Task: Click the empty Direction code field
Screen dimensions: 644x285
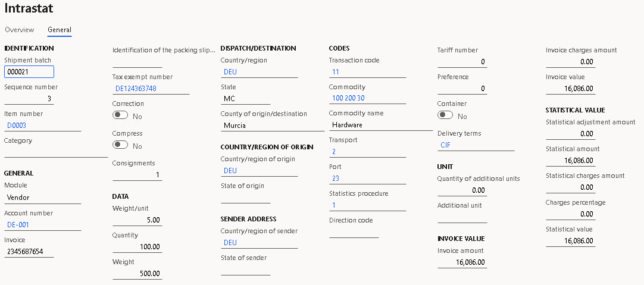Action: click(x=354, y=232)
